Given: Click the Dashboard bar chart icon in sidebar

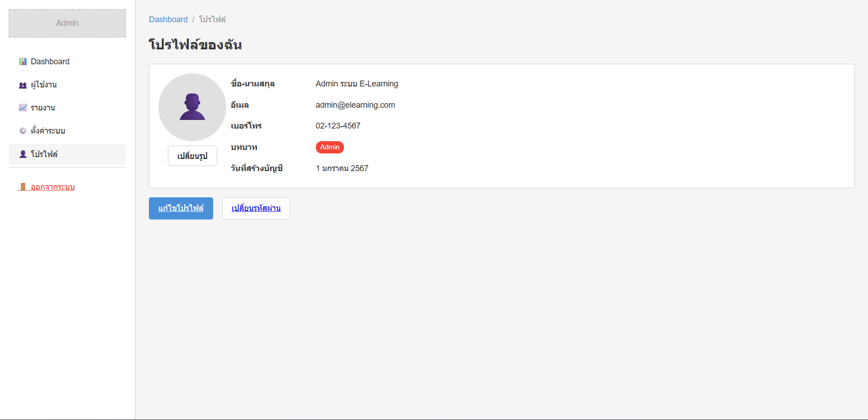Looking at the screenshot, I should pos(23,62).
